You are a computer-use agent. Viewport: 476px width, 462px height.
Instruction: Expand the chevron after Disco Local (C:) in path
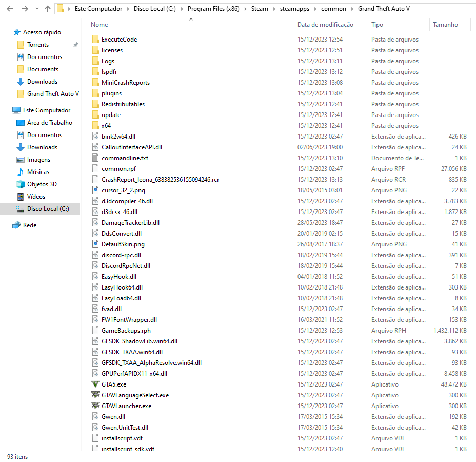pos(182,9)
